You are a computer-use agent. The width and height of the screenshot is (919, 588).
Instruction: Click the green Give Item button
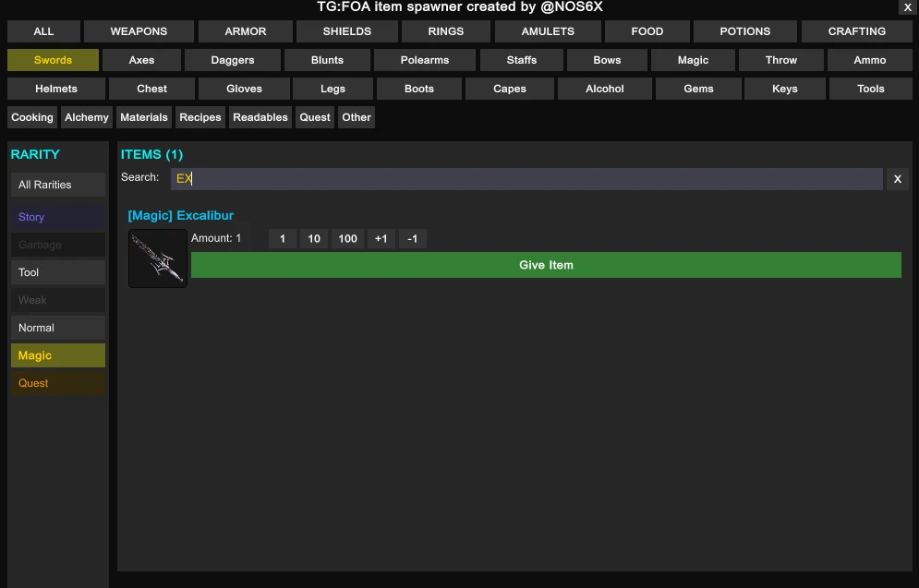coord(546,265)
